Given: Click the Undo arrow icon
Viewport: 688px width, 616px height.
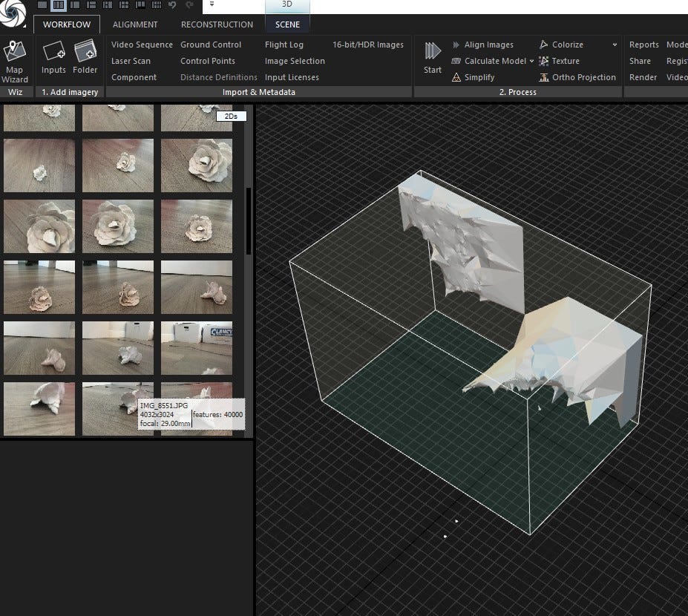Looking at the screenshot, I should [172, 5].
